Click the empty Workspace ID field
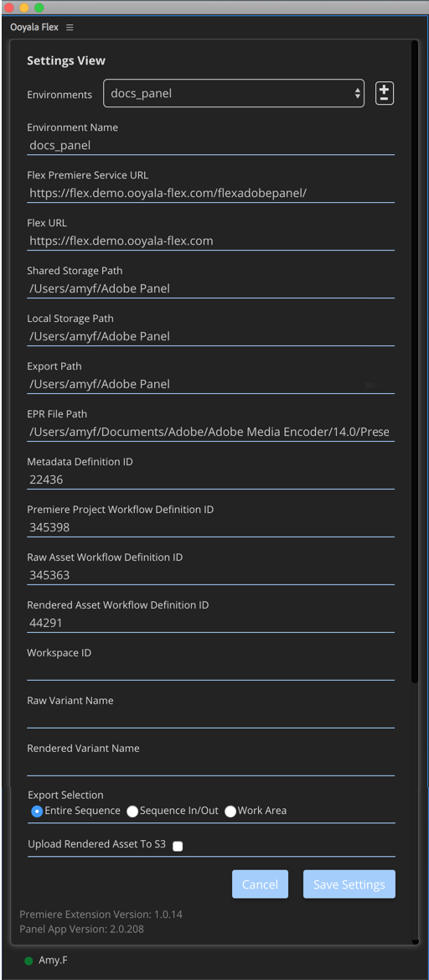Image resolution: width=429 pixels, height=980 pixels. click(x=210, y=671)
